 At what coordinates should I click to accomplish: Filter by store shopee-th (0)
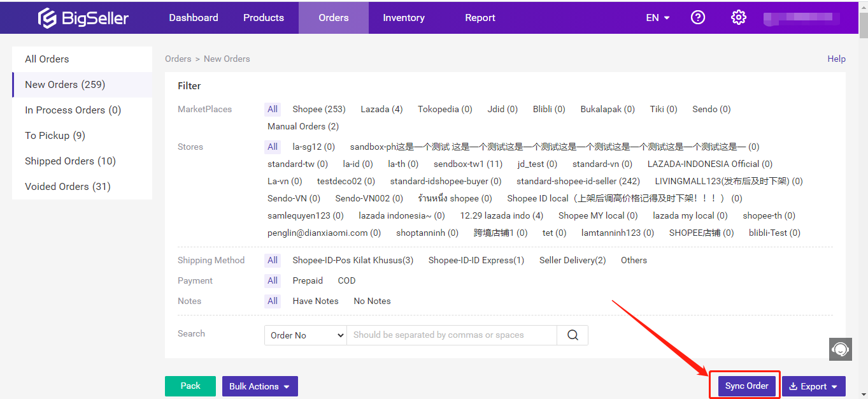click(769, 216)
